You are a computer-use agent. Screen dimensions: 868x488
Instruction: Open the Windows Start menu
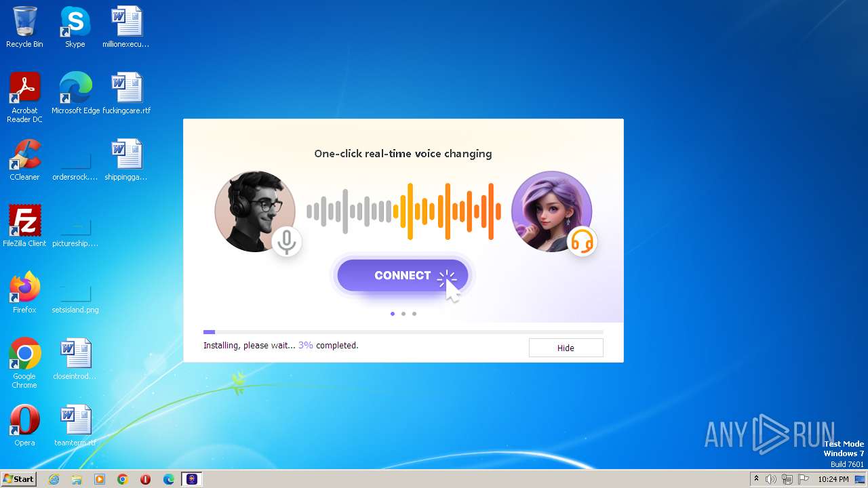tap(18, 479)
